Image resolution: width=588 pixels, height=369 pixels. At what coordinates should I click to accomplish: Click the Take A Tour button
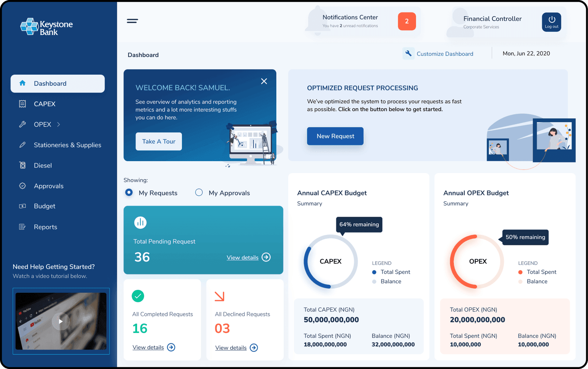159,141
